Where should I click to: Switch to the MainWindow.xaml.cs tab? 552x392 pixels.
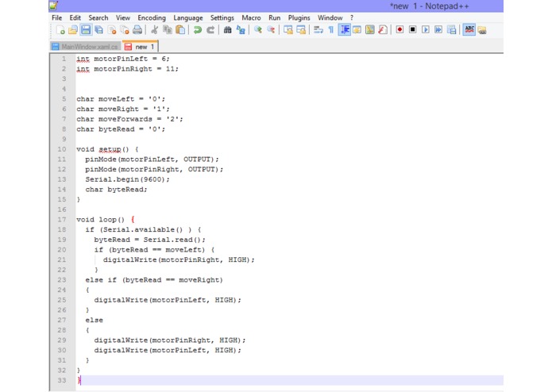pyautogui.click(x=85, y=46)
